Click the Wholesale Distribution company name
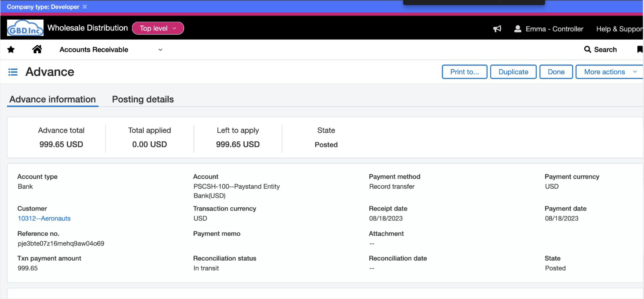Viewport: 644px width, 299px height. click(88, 28)
